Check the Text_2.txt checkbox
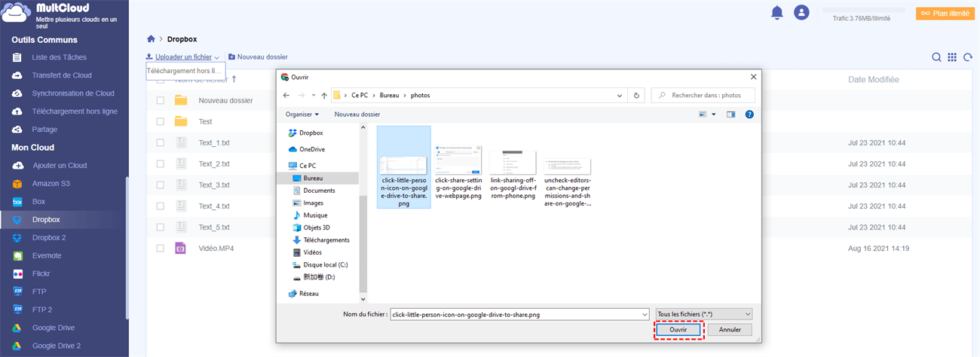Screen dimensions: 980x357 tap(160, 163)
